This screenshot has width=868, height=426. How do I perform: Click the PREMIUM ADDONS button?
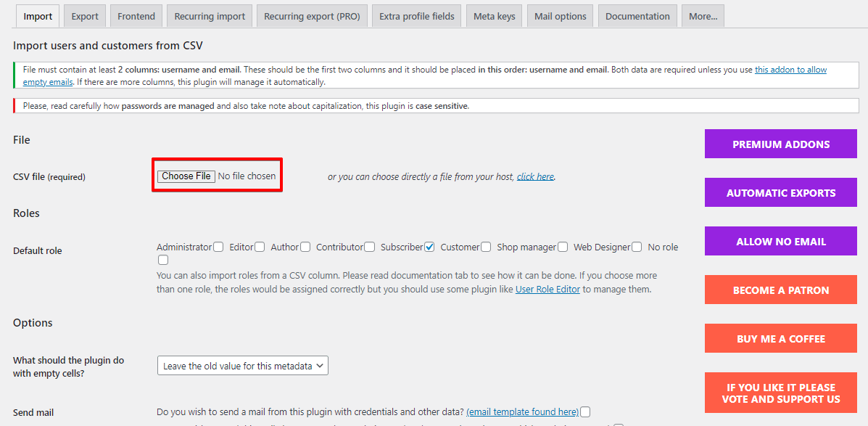[780, 144]
